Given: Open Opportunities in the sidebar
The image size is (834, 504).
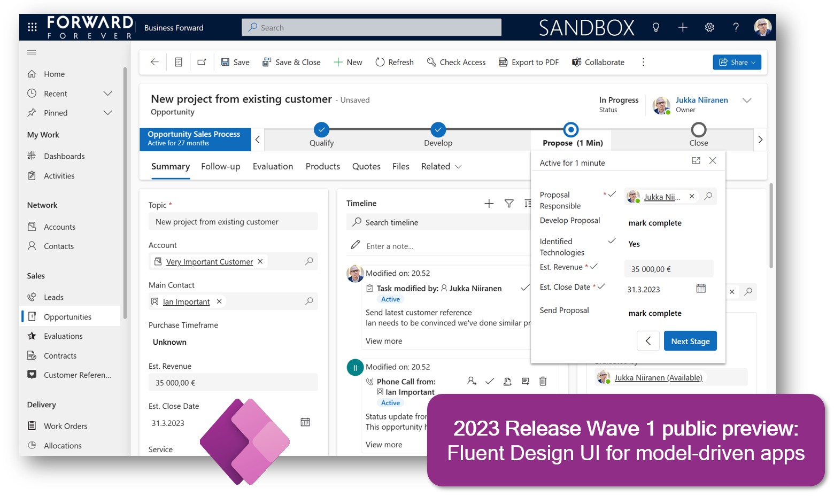Looking at the screenshot, I should (71, 316).
